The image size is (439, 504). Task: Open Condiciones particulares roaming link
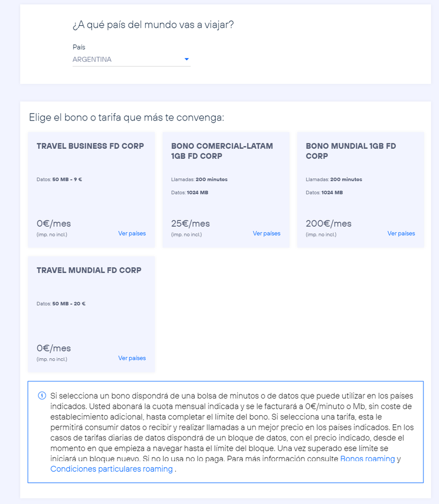coord(111,469)
